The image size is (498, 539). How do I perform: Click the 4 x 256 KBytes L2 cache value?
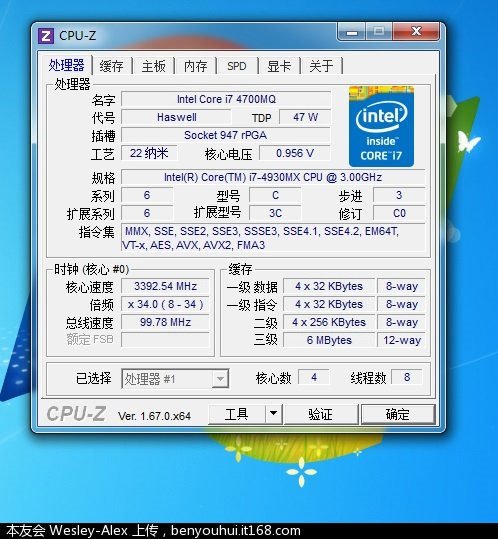pos(329,322)
